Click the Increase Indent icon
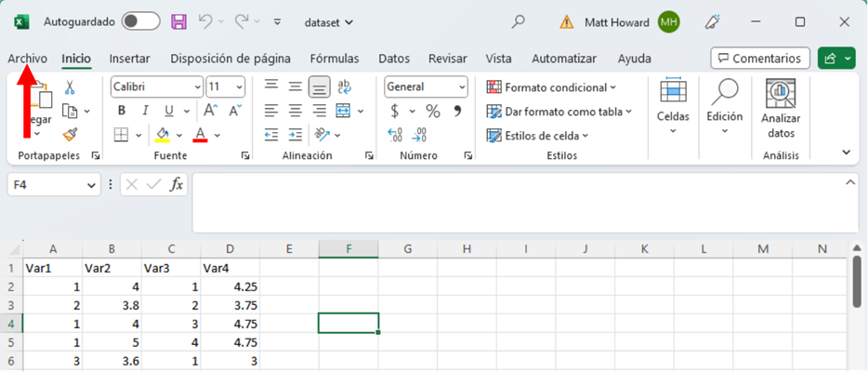 pyautogui.click(x=295, y=135)
